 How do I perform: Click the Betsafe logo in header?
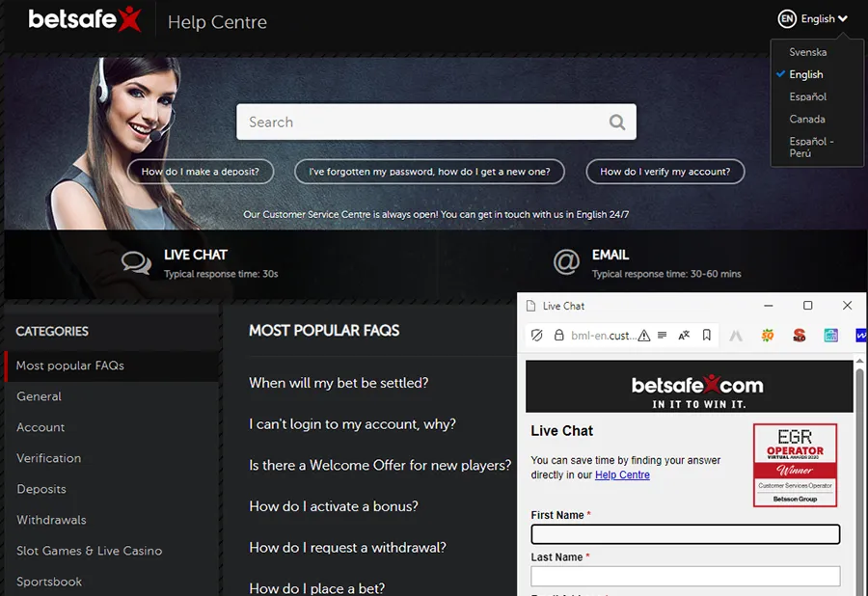tap(85, 19)
